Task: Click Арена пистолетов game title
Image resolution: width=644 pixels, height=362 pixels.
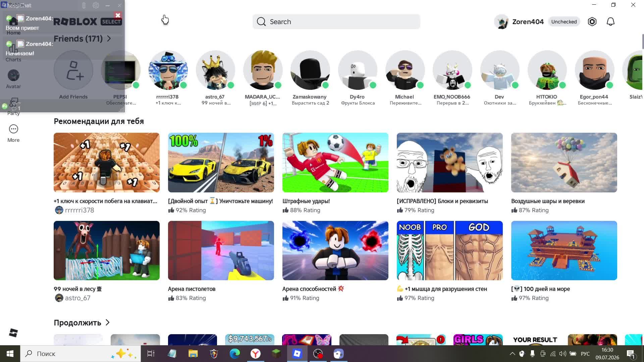Action: [x=192, y=289]
